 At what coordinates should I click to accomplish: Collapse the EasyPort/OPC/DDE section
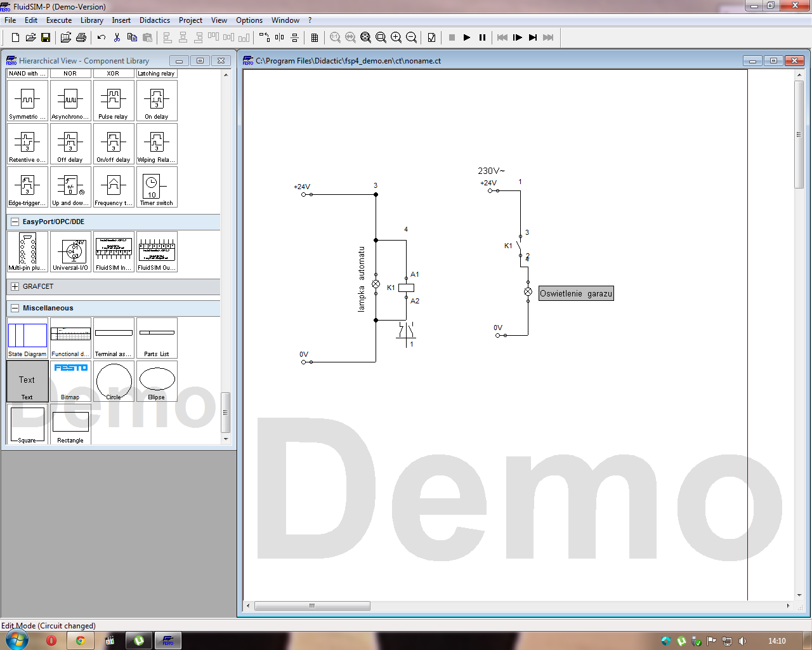15,222
